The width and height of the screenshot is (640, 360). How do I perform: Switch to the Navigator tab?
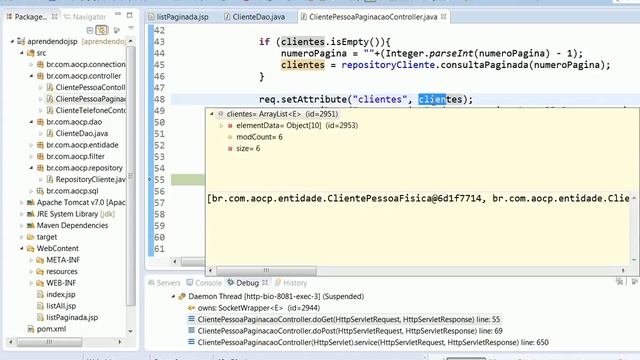[85, 17]
